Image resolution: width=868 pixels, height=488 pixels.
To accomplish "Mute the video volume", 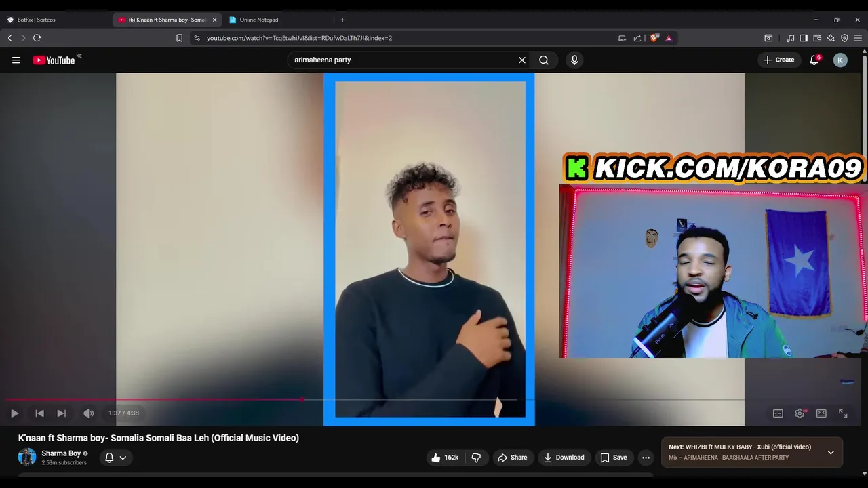I will (88, 413).
